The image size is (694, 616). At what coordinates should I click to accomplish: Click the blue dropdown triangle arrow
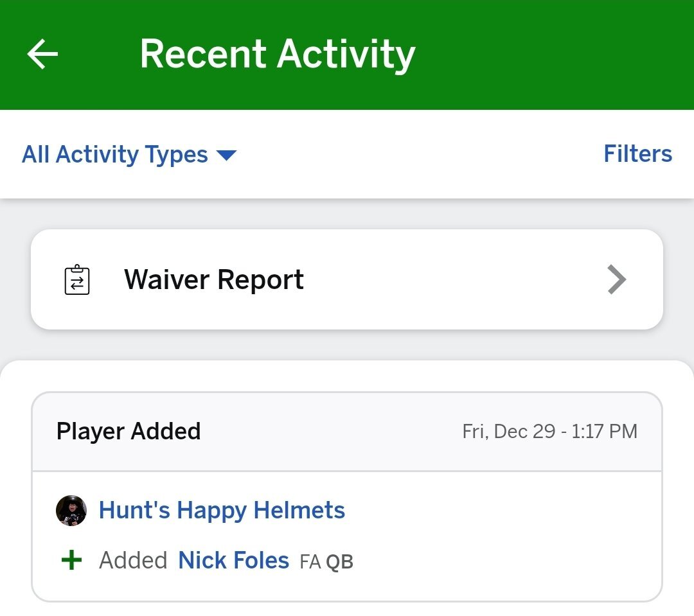pos(227,155)
